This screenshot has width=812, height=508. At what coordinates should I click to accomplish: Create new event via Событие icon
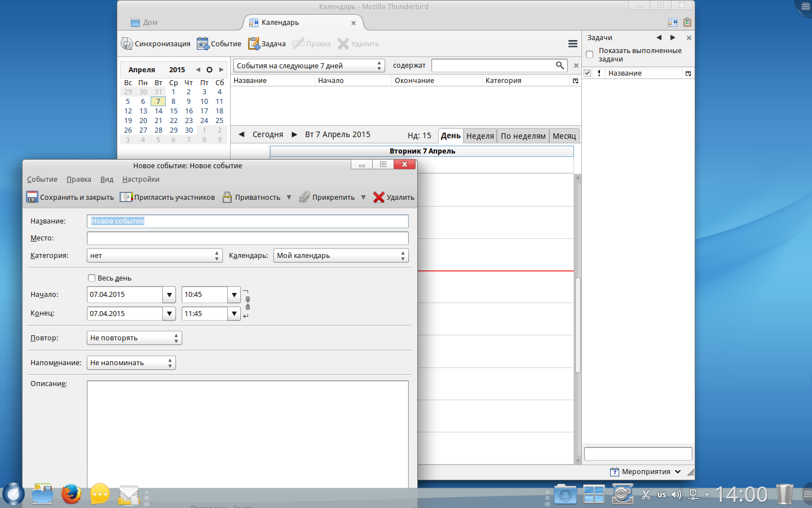203,43
